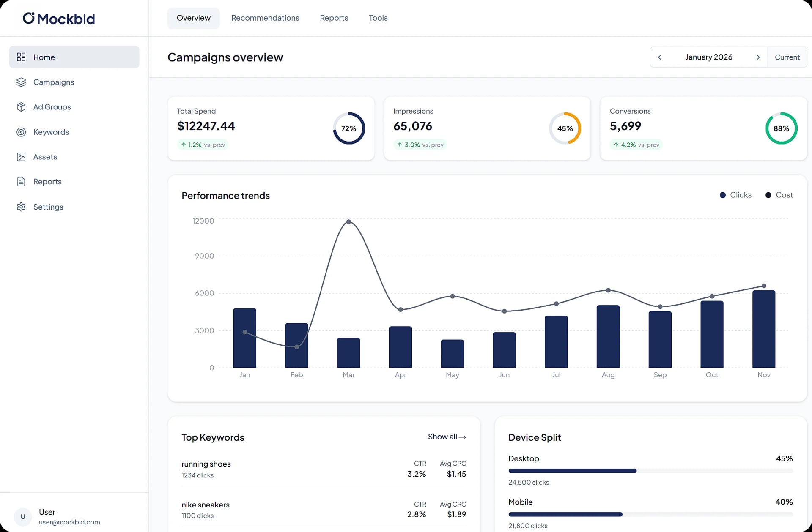Viewport: 812px width, 532px height.
Task: Click user@mockbid.com account email
Action: (69, 522)
